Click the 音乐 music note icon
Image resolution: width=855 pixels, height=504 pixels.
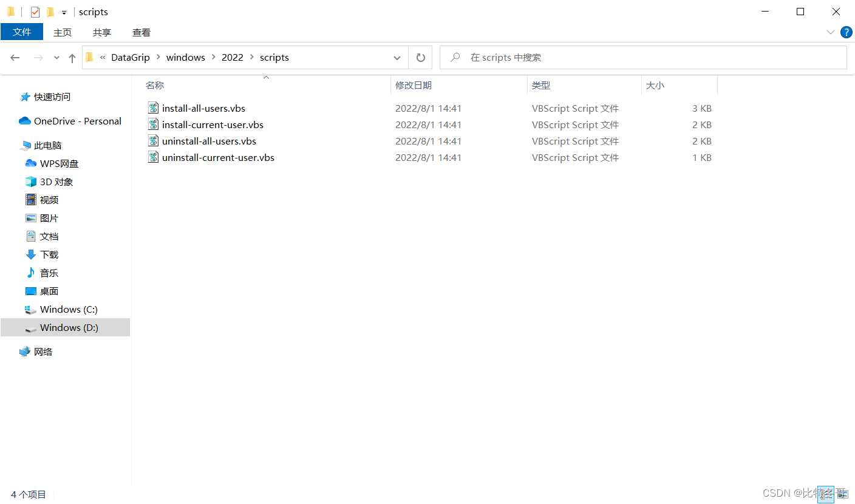pyautogui.click(x=31, y=273)
